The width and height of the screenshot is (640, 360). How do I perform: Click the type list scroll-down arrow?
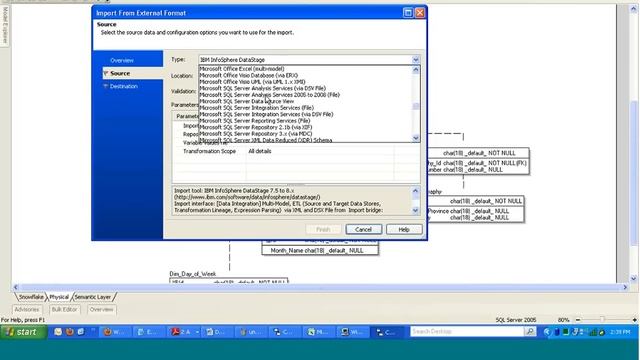(x=416, y=138)
